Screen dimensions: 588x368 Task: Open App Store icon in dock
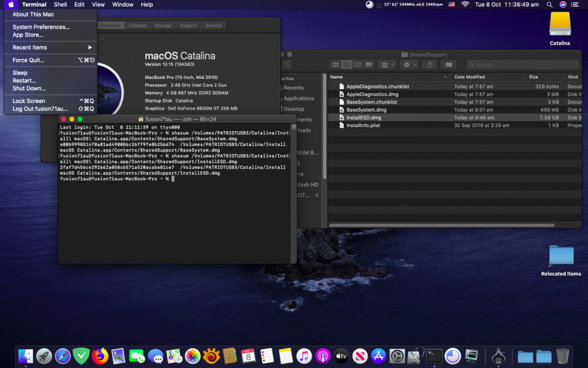[x=378, y=356]
